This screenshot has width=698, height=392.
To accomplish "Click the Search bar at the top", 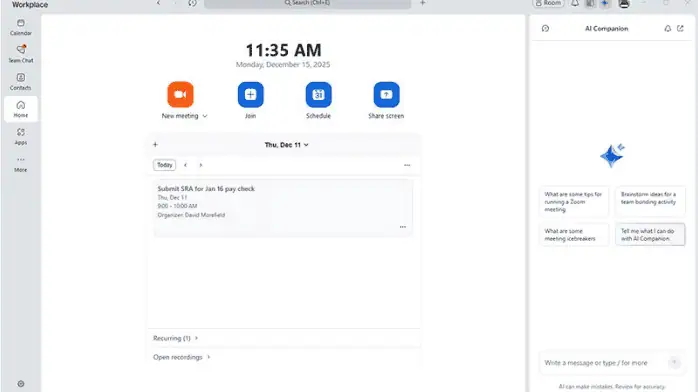I will click(307, 3).
